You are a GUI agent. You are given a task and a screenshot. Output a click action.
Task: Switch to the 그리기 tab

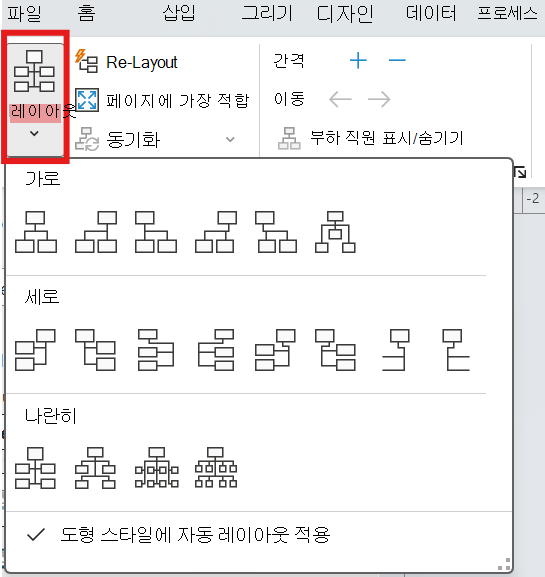click(x=267, y=14)
